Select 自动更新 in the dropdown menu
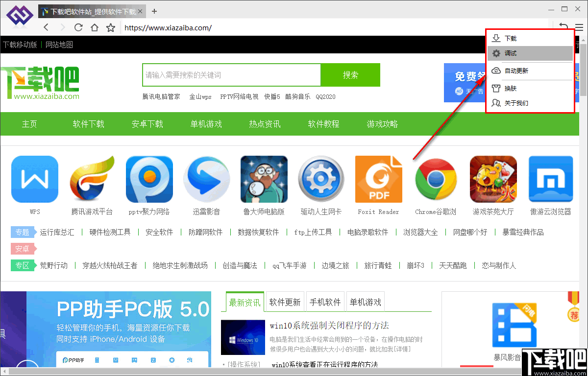The image size is (588, 376). 530,71
